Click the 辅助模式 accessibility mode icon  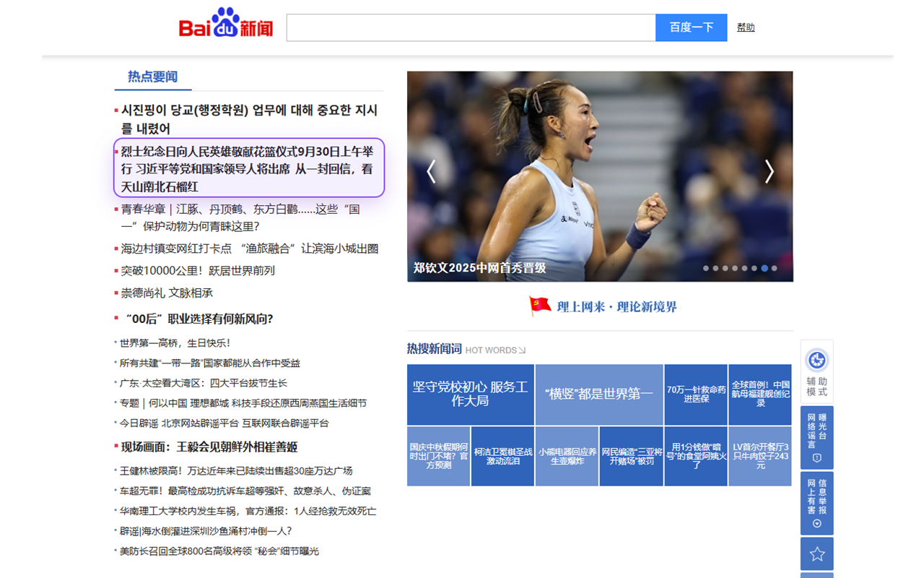pyautogui.click(x=816, y=361)
